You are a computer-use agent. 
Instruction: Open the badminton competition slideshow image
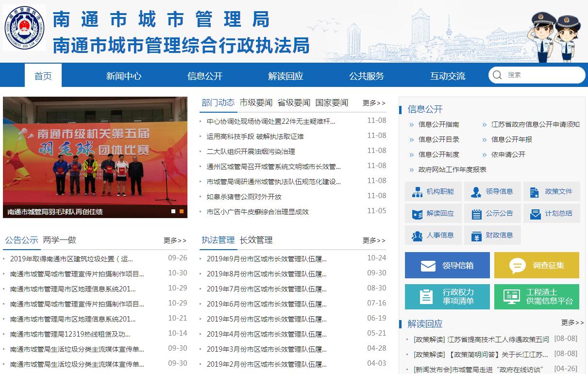pos(95,151)
